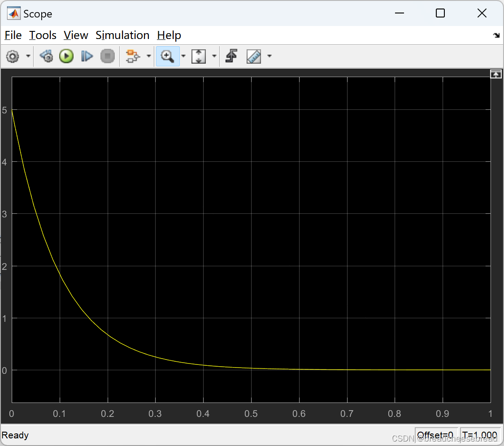Click the x-axis label 0.1
Image resolution: width=504 pixels, height=446 pixels.
tap(60, 414)
